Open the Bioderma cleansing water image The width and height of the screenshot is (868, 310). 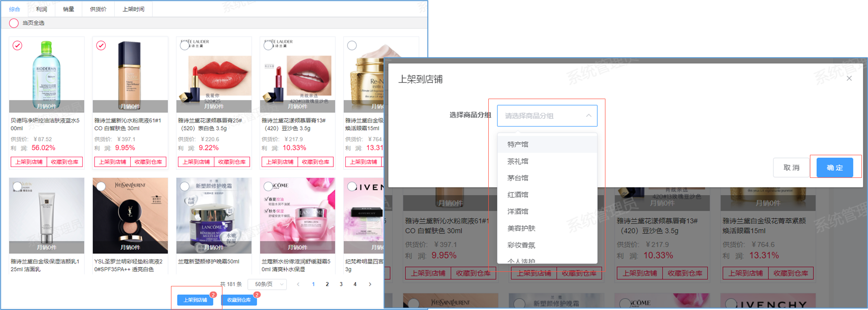(47, 75)
